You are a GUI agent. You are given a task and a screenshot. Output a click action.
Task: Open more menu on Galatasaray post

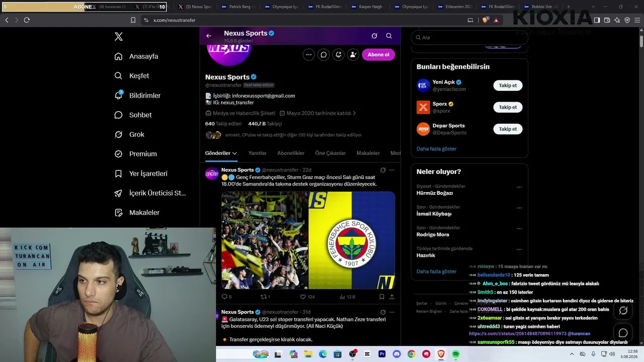pos(392,312)
